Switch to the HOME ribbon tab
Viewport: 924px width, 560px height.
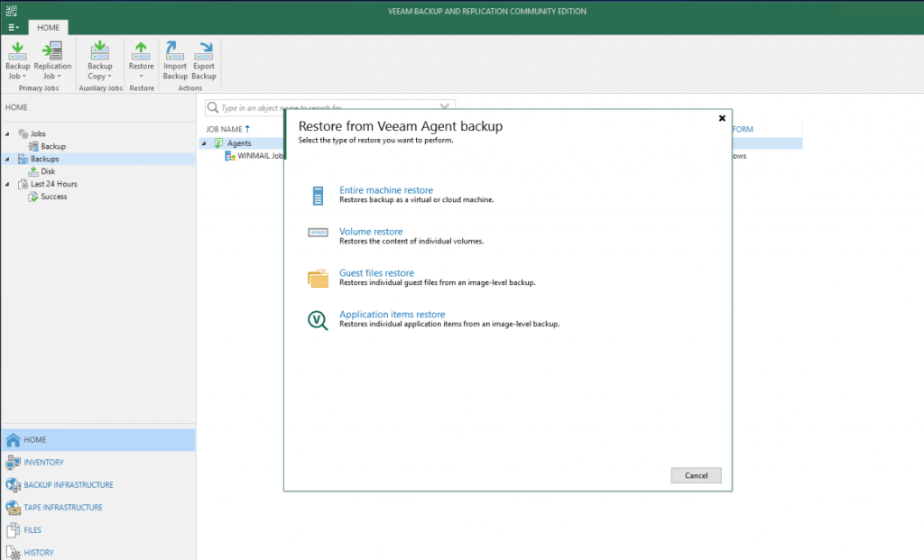[x=48, y=27]
